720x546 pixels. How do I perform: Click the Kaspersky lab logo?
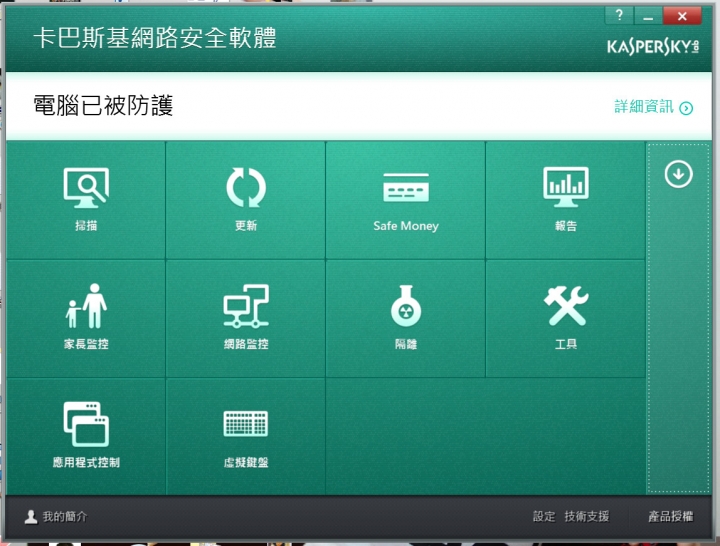pos(653,47)
